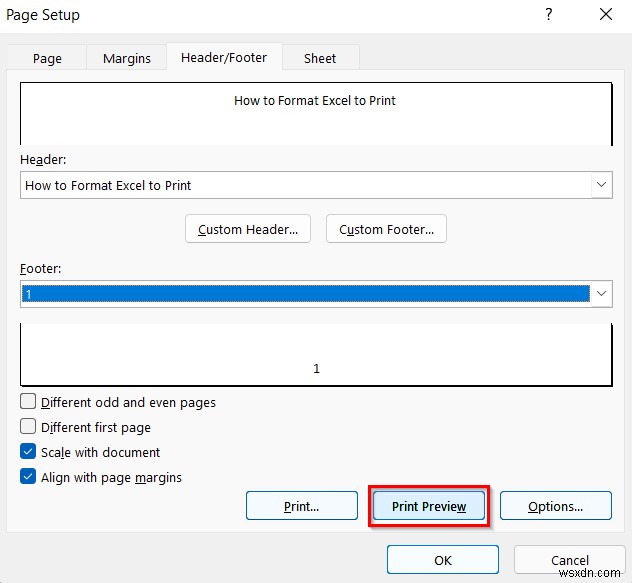
Task: Click the Footer combo box selected value
Action: point(300,294)
